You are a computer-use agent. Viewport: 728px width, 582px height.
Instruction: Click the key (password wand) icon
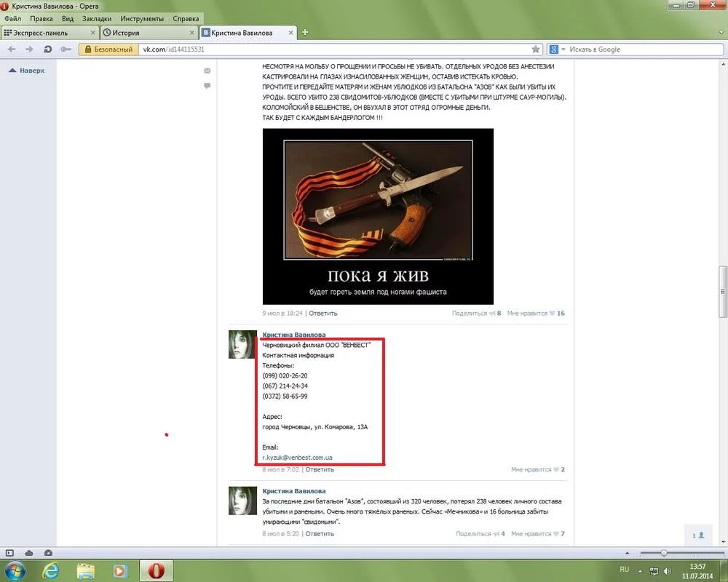tap(66, 49)
